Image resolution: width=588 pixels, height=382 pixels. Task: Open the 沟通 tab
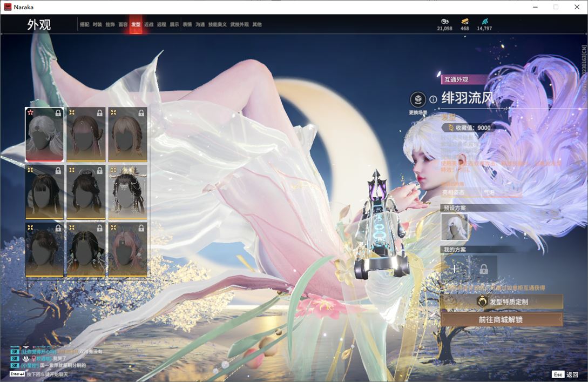coord(200,24)
